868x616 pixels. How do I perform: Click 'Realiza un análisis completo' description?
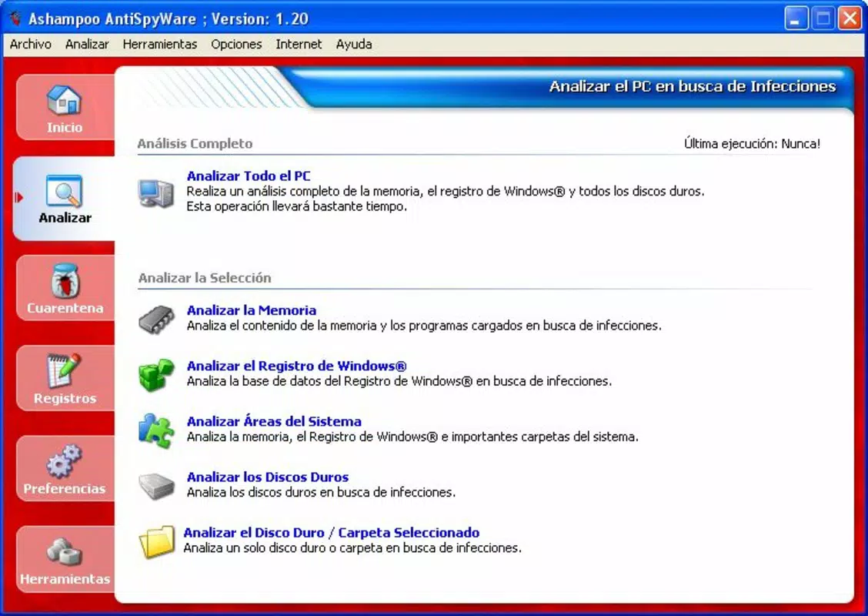(446, 192)
